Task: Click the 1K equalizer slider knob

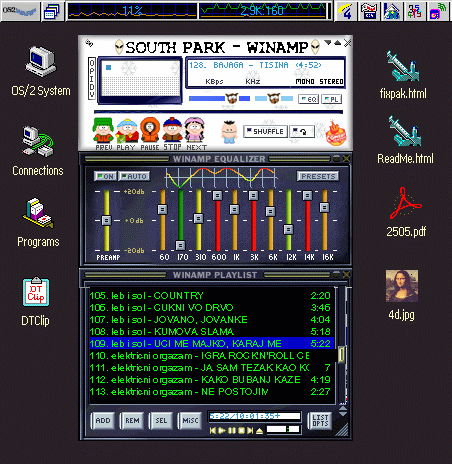Action: pyautogui.click(x=235, y=209)
